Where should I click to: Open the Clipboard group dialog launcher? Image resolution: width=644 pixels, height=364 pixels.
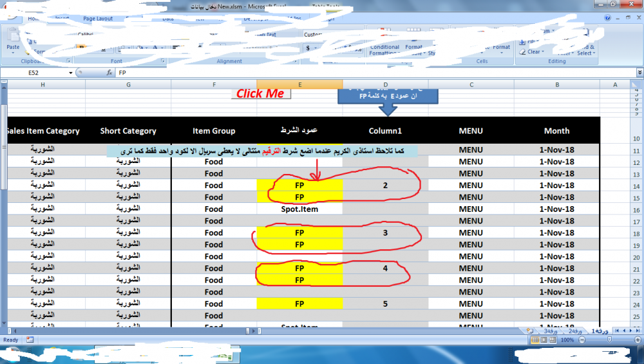(69, 61)
